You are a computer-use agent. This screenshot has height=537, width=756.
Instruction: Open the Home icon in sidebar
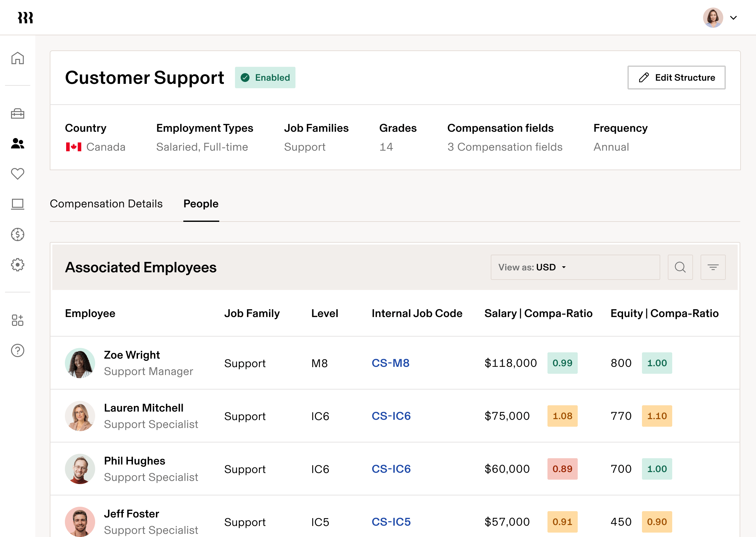point(17,58)
